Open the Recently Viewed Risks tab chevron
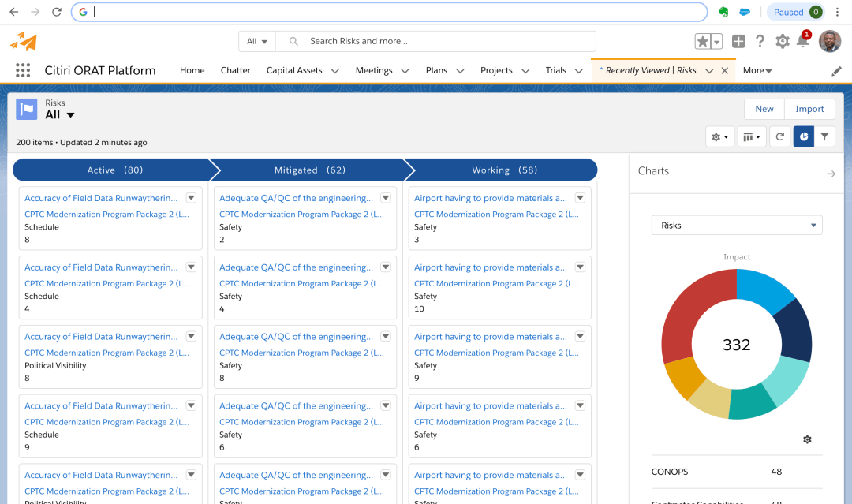 (x=709, y=71)
